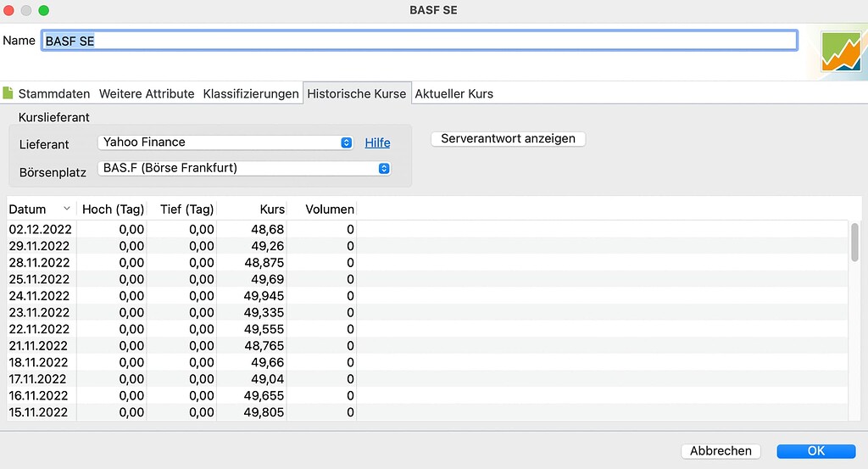Open the Klassifizierungen tab
The height and width of the screenshot is (469, 868).
pos(251,93)
